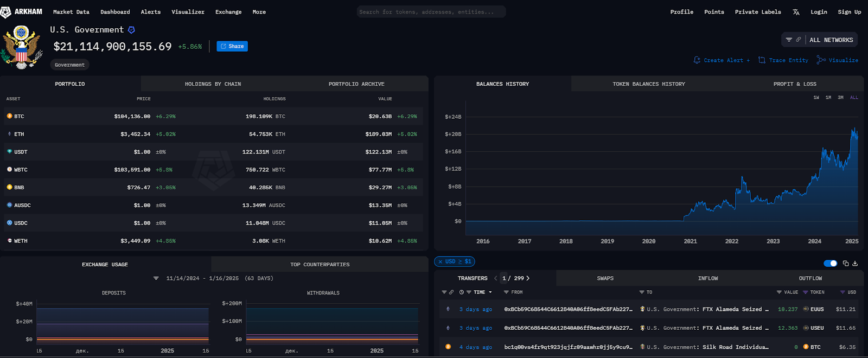868x358 pixels.
Task: Click the Visualize graph icon
Action: [821, 60]
